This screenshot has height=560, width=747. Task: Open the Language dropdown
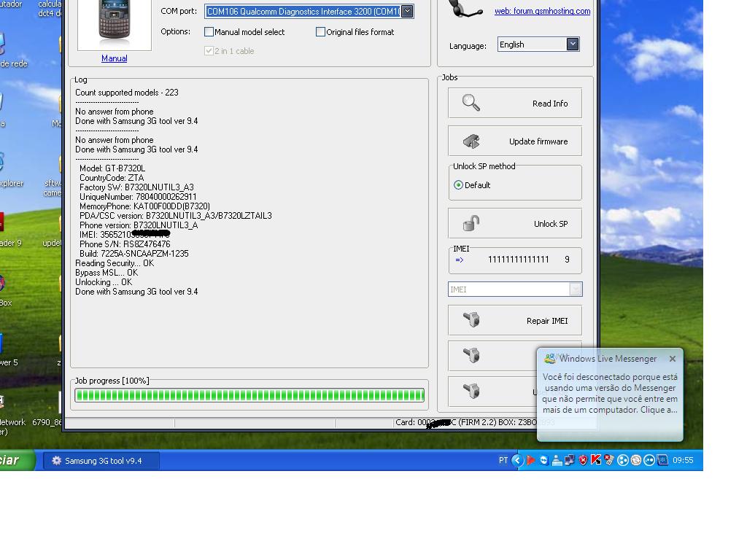(573, 44)
